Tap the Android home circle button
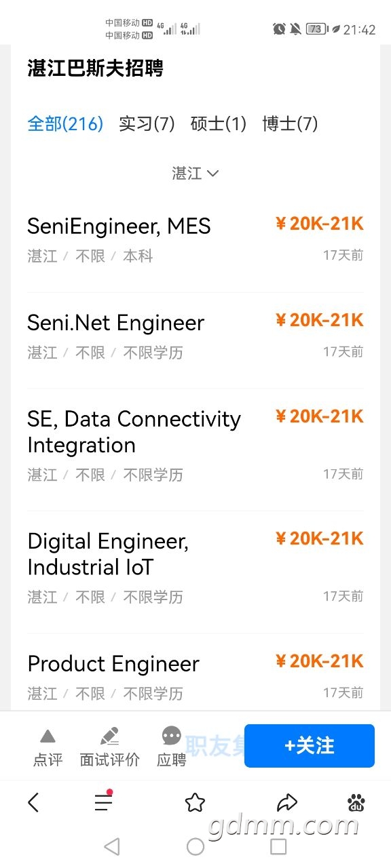391x868 pixels. point(195,846)
